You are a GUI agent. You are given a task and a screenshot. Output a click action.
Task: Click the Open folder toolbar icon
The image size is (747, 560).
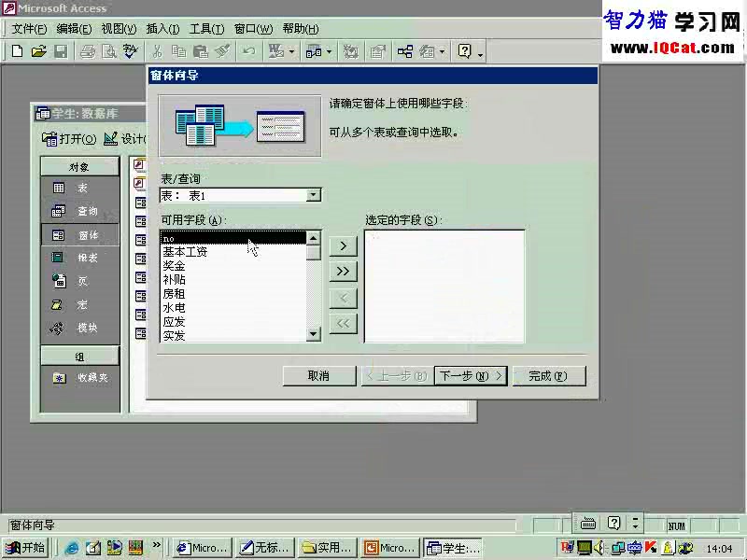tap(38, 51)
